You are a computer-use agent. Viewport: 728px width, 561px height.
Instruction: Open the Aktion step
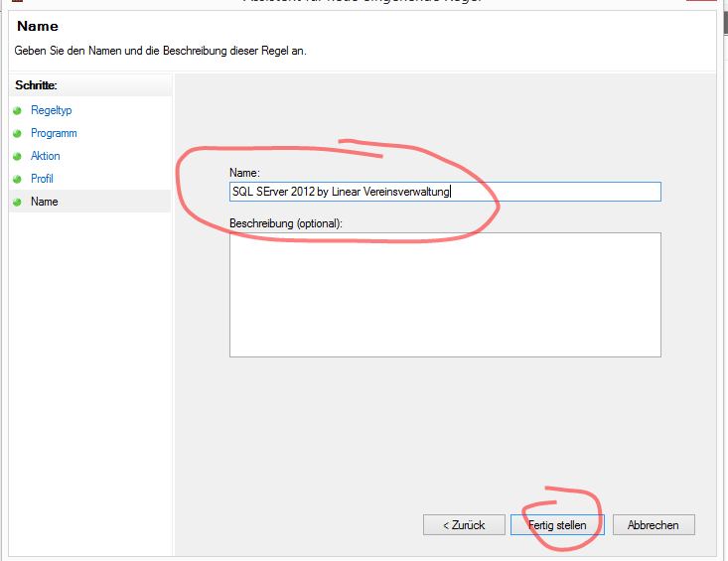pyautogui.click(x=45, y=156)
